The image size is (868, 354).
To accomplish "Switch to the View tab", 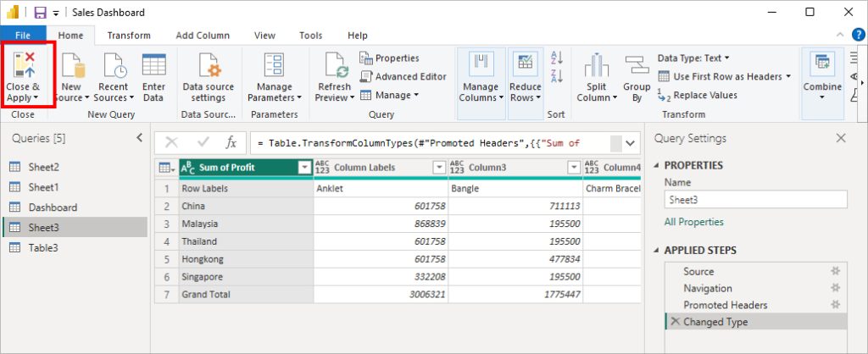I will (264, 36).
